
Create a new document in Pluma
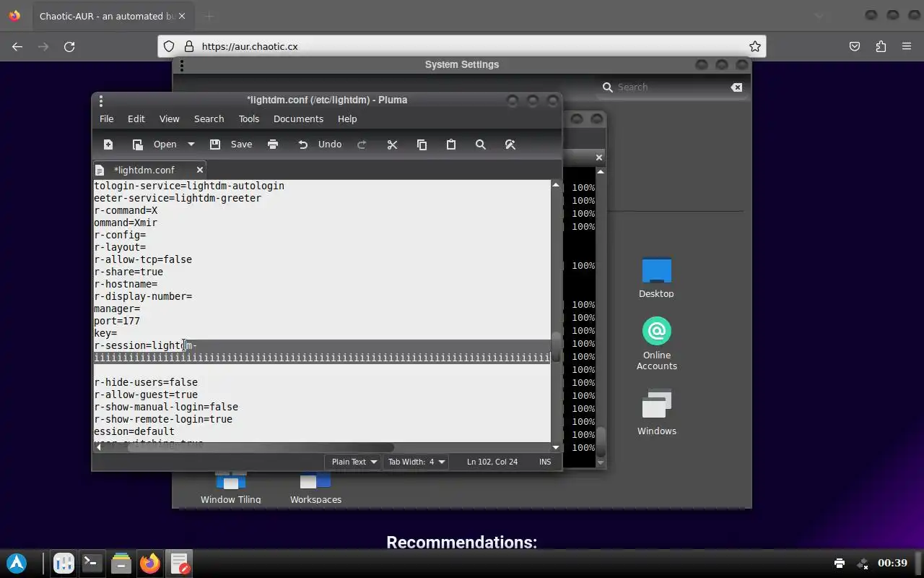[108, 144]
